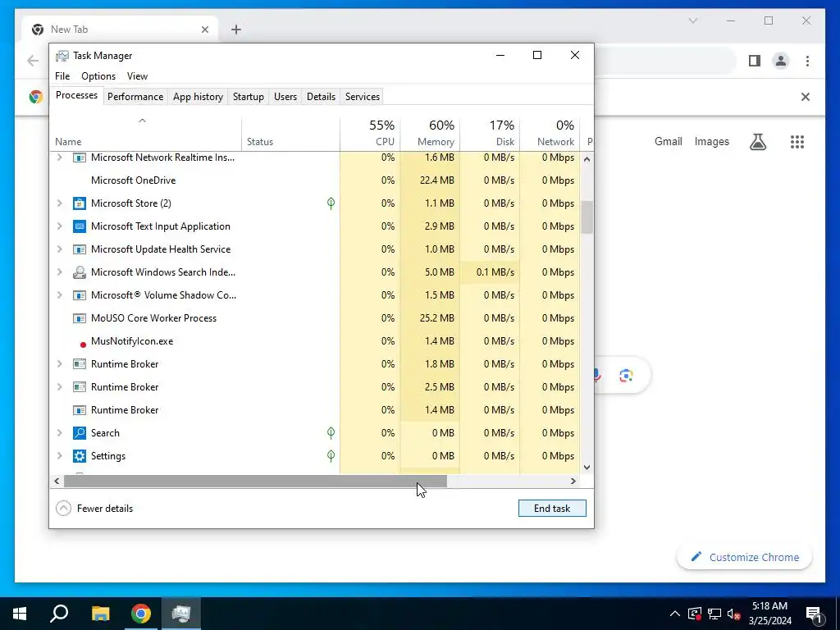Click Chrome icon on taskbar
This screenshot has height=630, width=840.
[x=141, y=614]
